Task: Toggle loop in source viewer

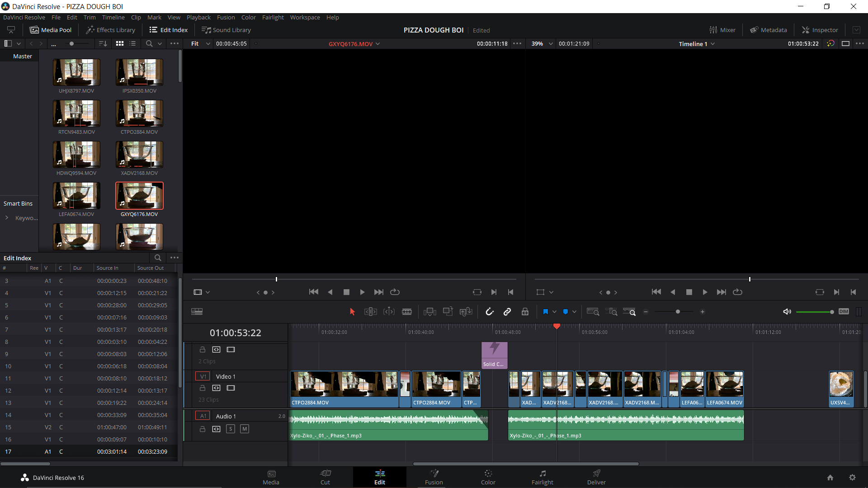Action: point(395,292)
